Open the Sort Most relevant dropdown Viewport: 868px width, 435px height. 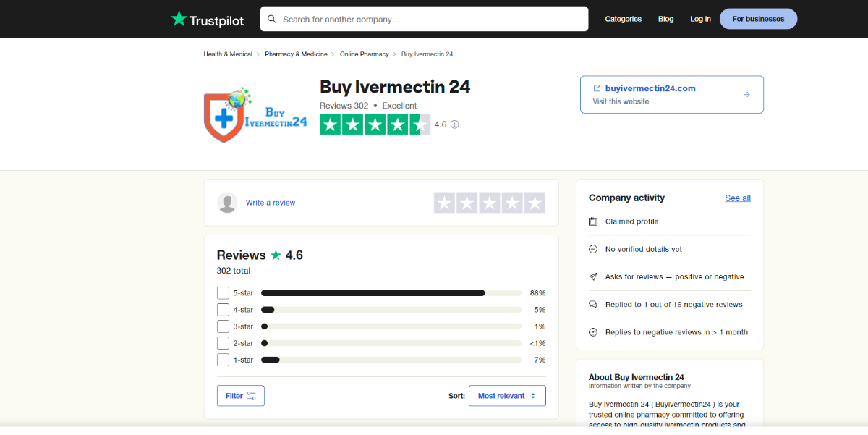pyautogui.click(x=507, y=396)
